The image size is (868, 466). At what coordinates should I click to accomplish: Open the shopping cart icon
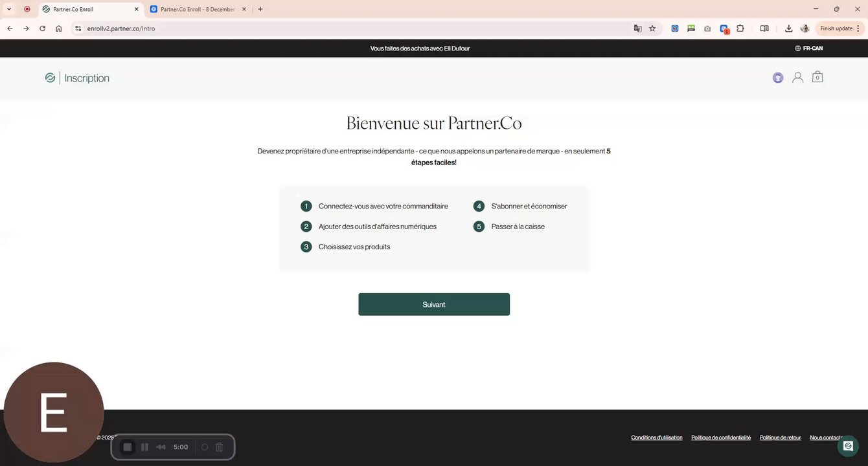pyautogui.click(x=817, y=77)
